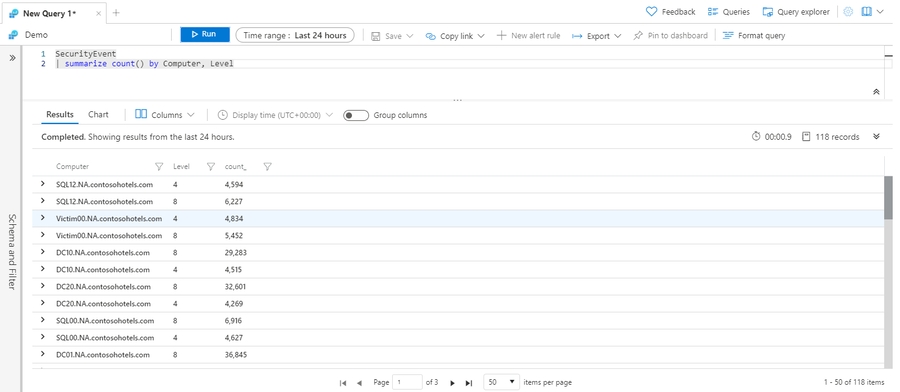Click the 118 records indicator
The height and width of the screenshot is (392, 900).
831,137
